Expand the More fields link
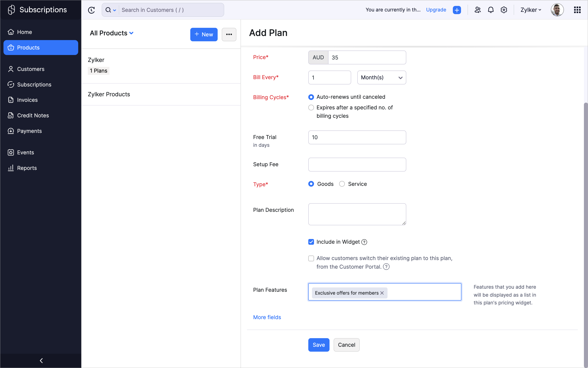588x368 pixels. click(x=267, y=317)
